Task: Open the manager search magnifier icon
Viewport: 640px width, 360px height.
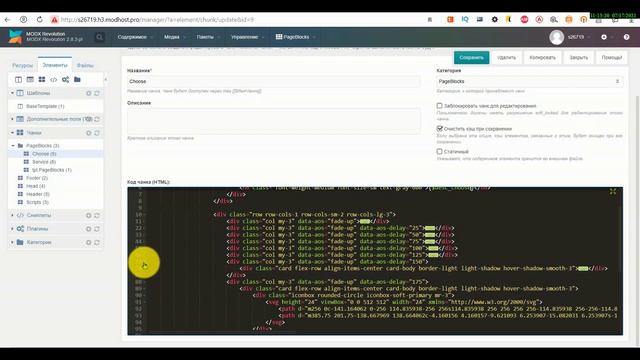Action: point(99,37)
